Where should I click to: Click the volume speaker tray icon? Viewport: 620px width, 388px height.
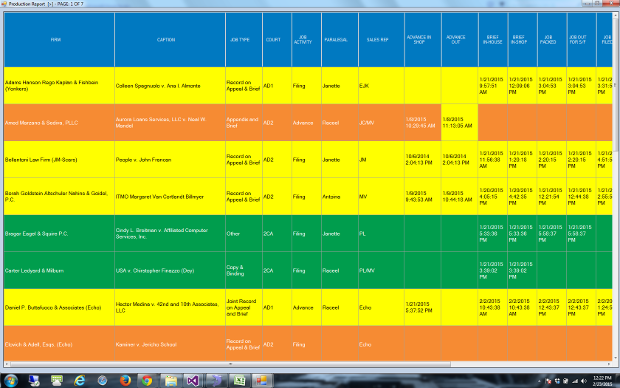coord(583,381)
